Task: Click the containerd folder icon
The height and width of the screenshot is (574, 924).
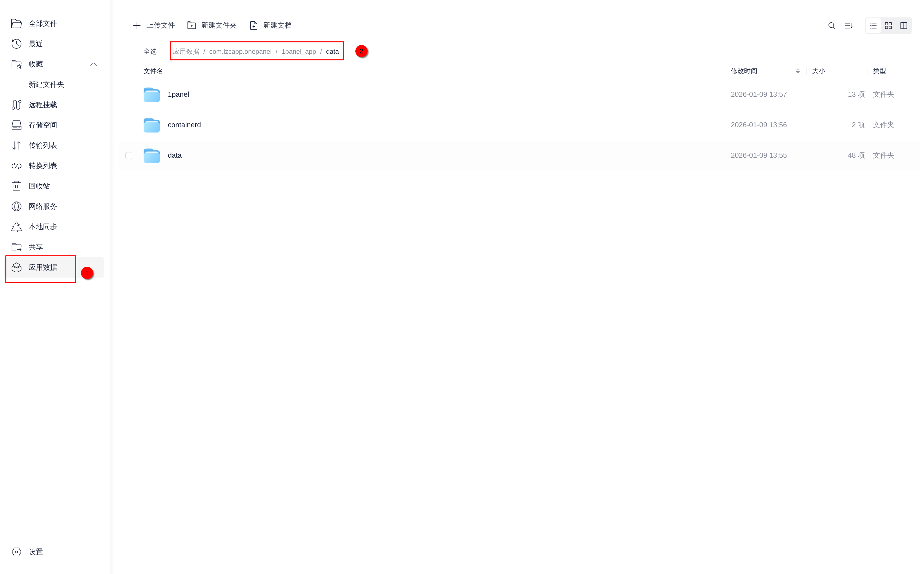Action: pyautogui.click(x=152, y=125)
